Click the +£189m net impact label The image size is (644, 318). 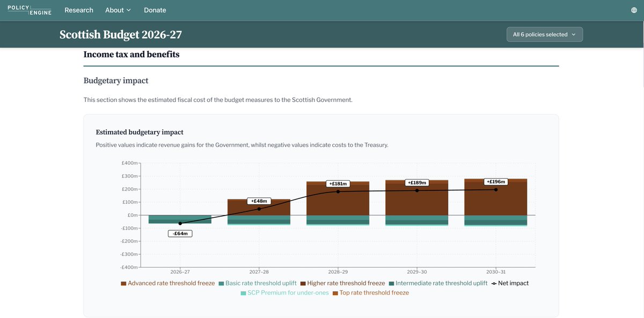click(x=417, y=182)
